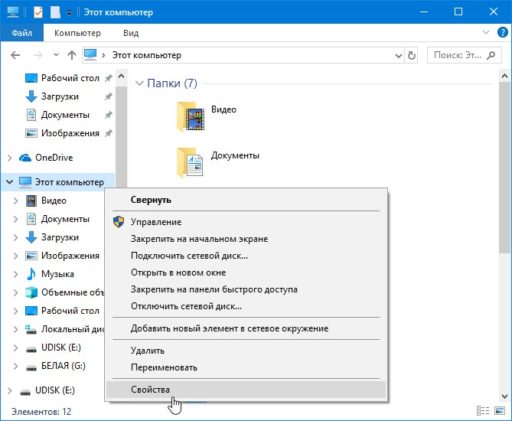
Task: Open the Вид ribbon tab
Action: coord(131,33)
